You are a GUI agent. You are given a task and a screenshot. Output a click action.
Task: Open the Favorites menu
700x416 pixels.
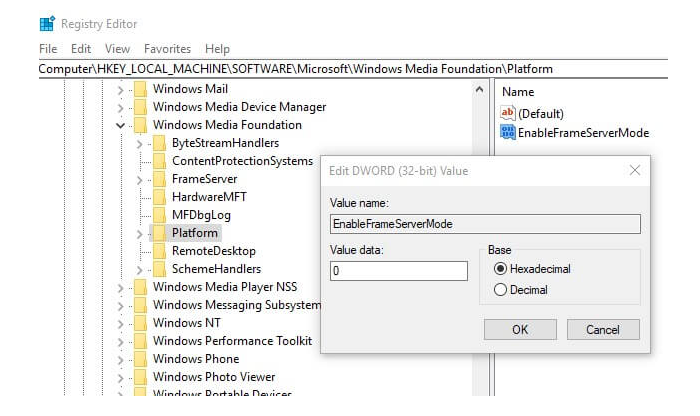tap(167, 49)
